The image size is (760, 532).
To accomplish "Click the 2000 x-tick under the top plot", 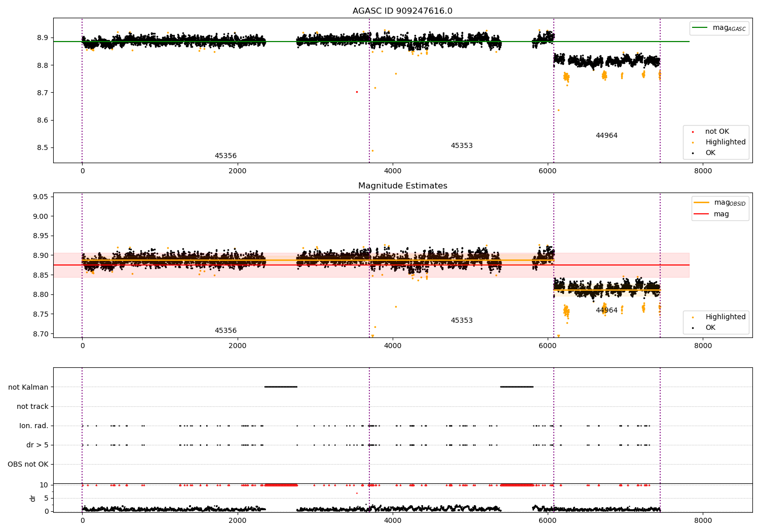I will pyautogui.click(x=237, y=171).
